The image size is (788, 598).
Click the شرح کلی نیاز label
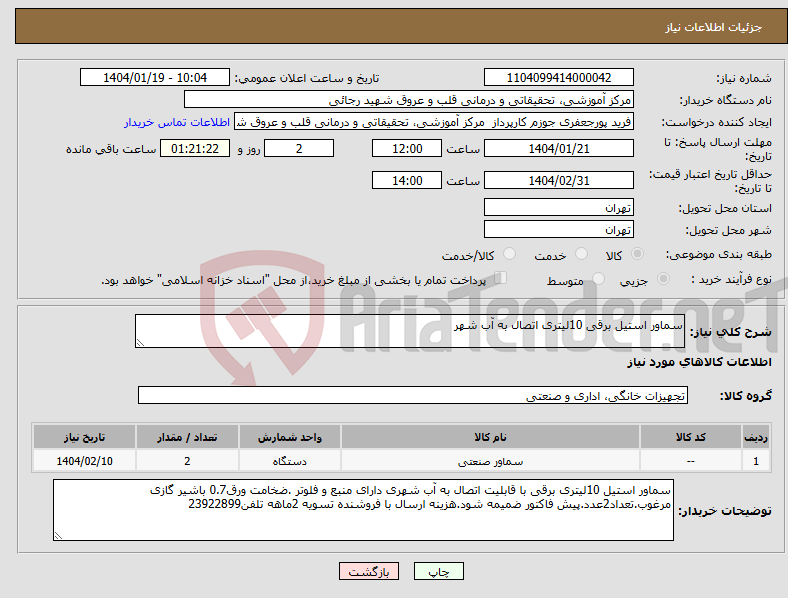(x=730, y=332)
